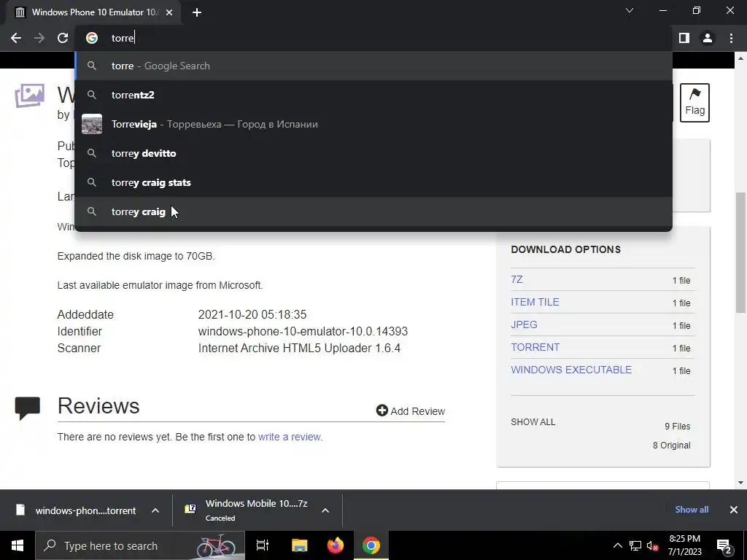Viewport: 747px width, 560px height.
Task: Open the Windows Start menu
Action: (18, 545)
